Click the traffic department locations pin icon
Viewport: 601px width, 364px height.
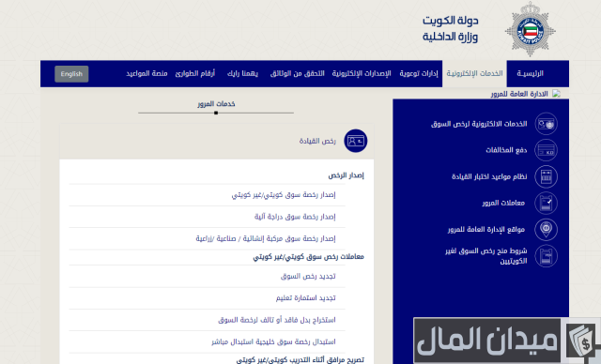(x=547, y=229)
